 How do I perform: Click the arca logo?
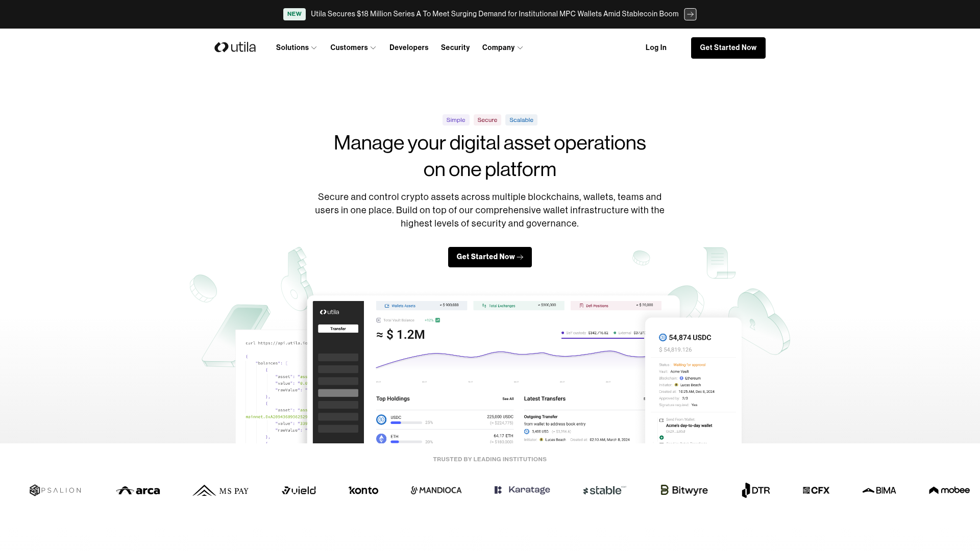(138, 491)
